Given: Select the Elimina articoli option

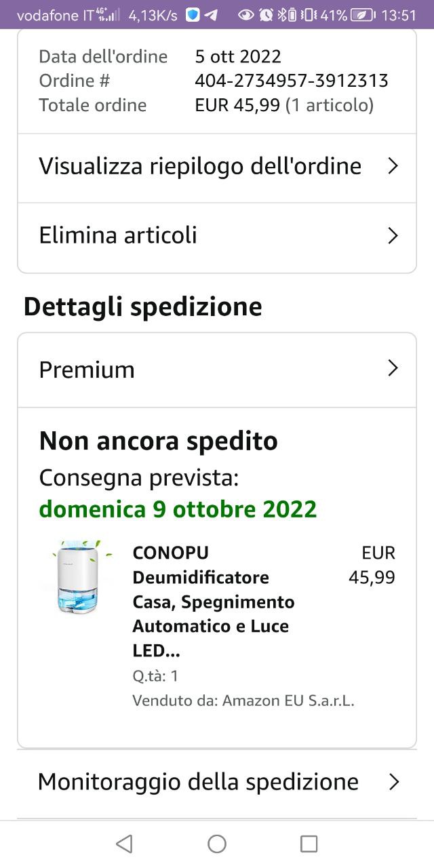Looking at the screenshot, I should pos(217,236).
